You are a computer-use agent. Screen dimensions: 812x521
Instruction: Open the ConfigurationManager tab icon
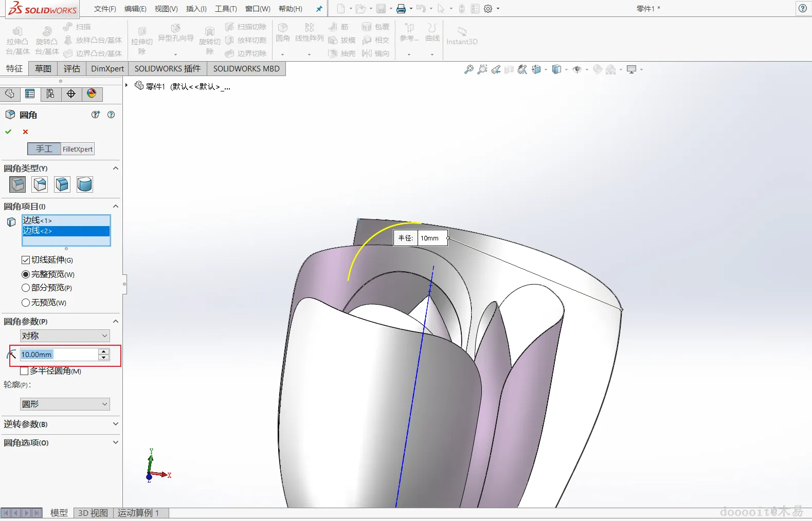point(50,94)
